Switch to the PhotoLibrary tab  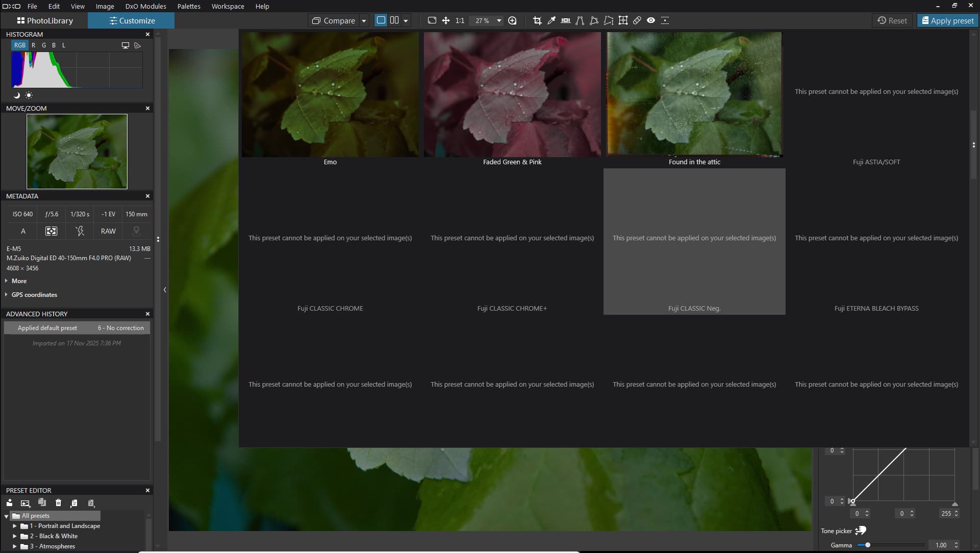pos(45,20)
